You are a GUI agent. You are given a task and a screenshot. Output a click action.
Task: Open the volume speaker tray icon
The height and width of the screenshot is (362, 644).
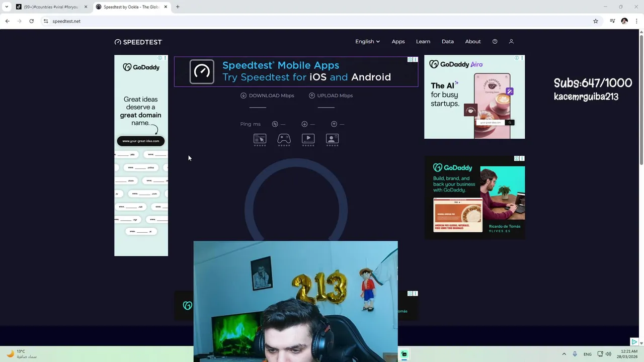click(x=608, y=354)
